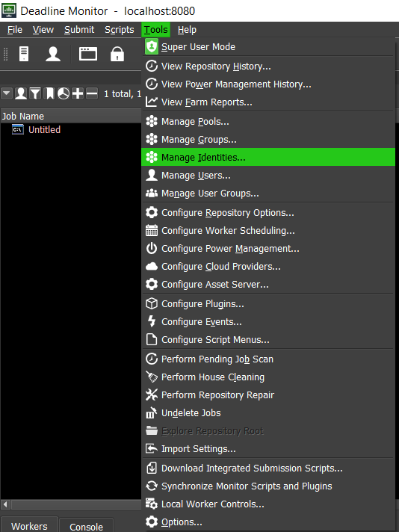Viewport: 399px width, 532px height.
Task: Open the File menu
Action: (x=15, y=30)
